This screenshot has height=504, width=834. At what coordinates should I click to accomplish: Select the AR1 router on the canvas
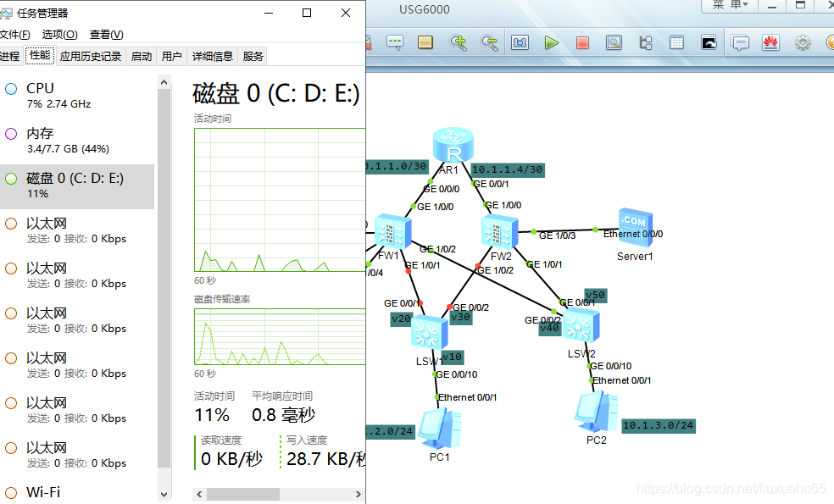click(453, 145)
